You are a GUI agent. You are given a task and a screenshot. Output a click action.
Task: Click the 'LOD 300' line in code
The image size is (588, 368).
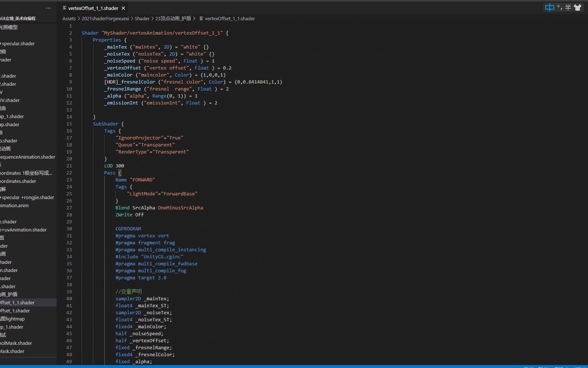coord(114,166)
